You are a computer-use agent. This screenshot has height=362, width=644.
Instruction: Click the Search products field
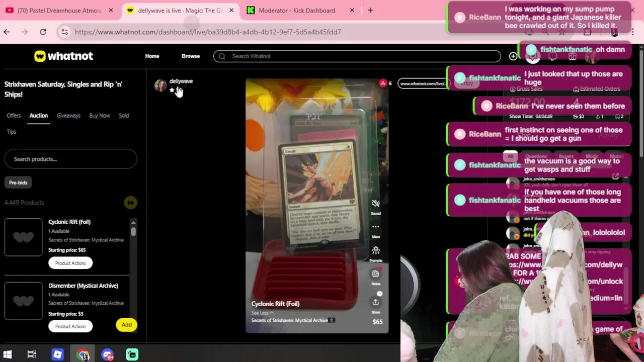(x=70, y=159)
